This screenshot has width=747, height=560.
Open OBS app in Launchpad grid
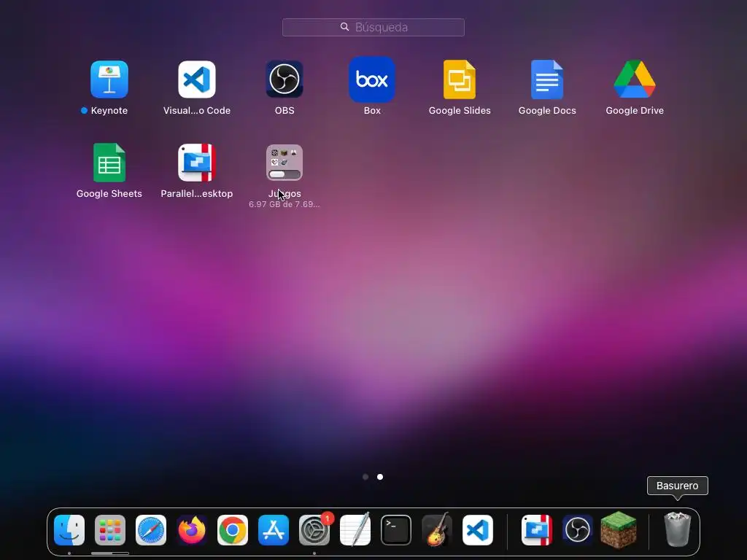(285, 79)
